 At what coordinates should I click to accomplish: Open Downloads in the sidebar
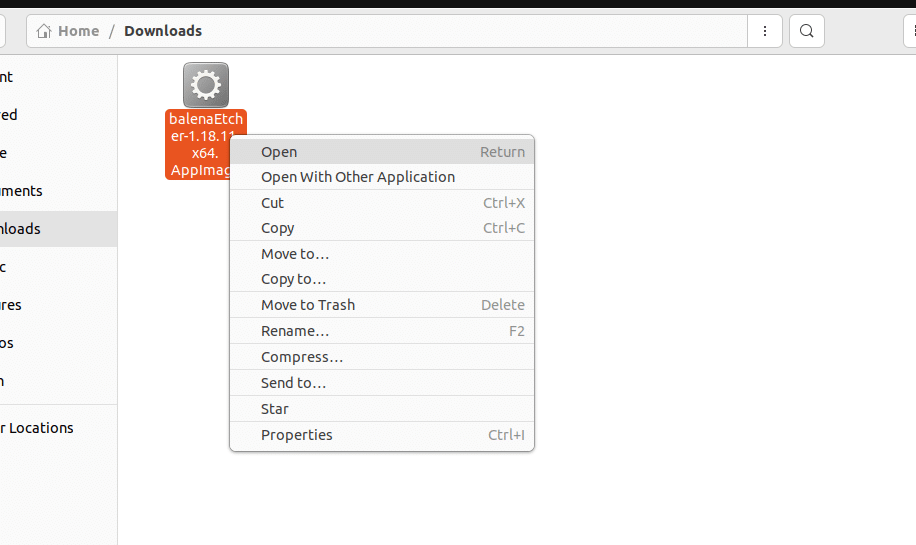click(58, 229)
